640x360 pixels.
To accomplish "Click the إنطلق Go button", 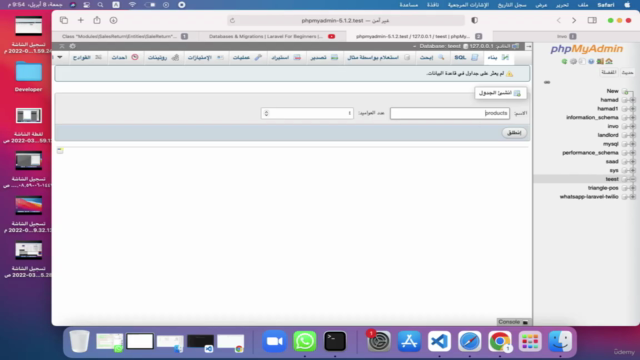I will [x=514, y=133].
